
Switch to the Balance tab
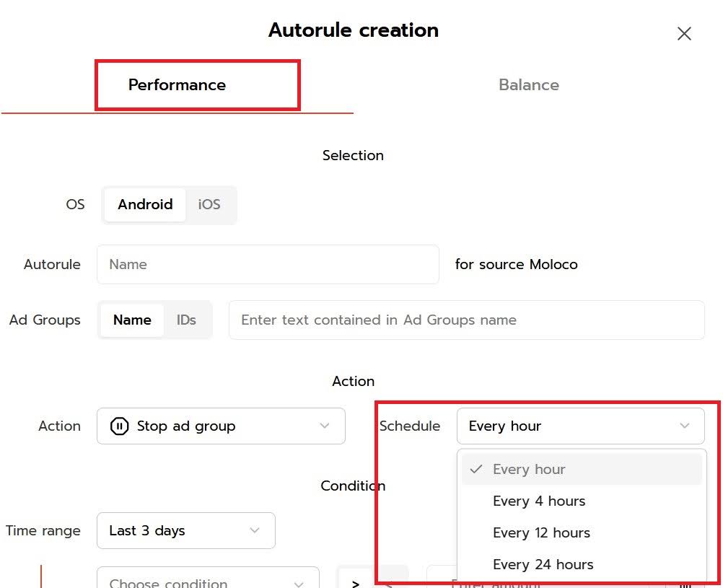[x=528, y=85]
